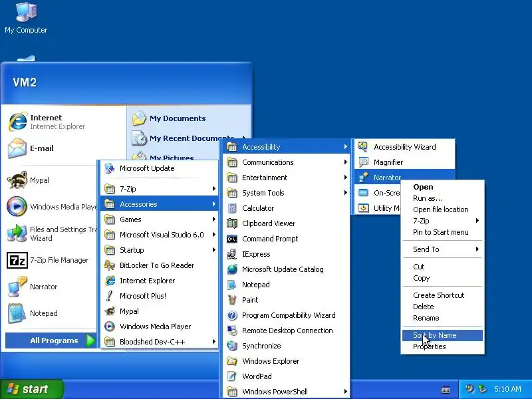Viewport: 532px width, 399px height.
Task: Click the first system tray icon beside the clock
Action: (469, 389)
